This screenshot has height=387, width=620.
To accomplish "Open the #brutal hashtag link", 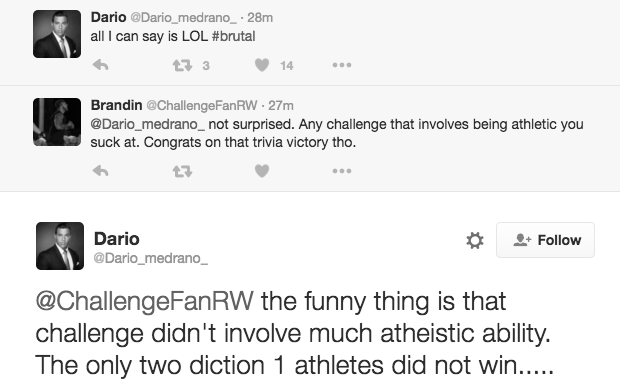I will (233, 36).
